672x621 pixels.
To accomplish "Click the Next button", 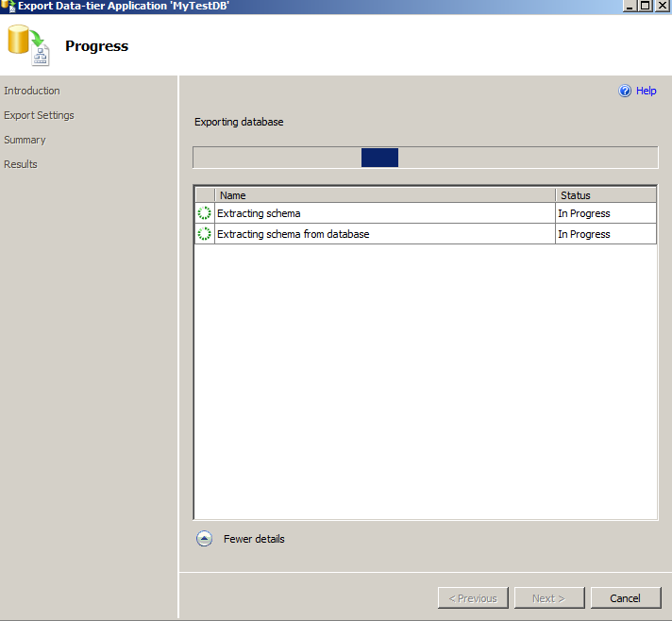I will click(x=547, y=597).
